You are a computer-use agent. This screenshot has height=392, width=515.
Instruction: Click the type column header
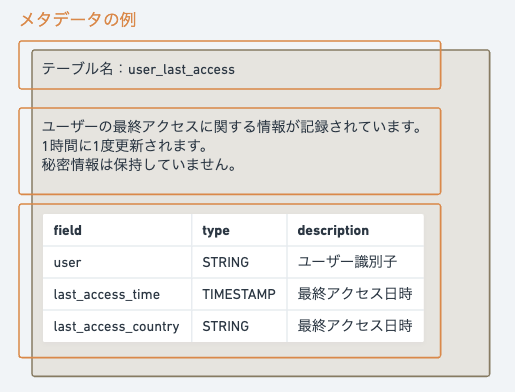pos(239,230)
